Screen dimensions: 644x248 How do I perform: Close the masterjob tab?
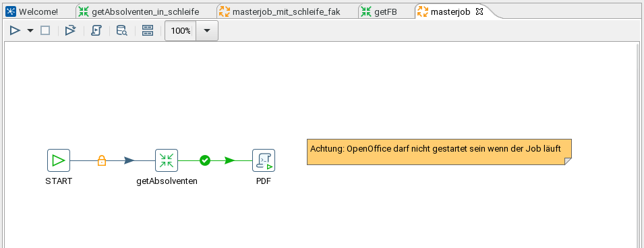click(x=479, y=12)
